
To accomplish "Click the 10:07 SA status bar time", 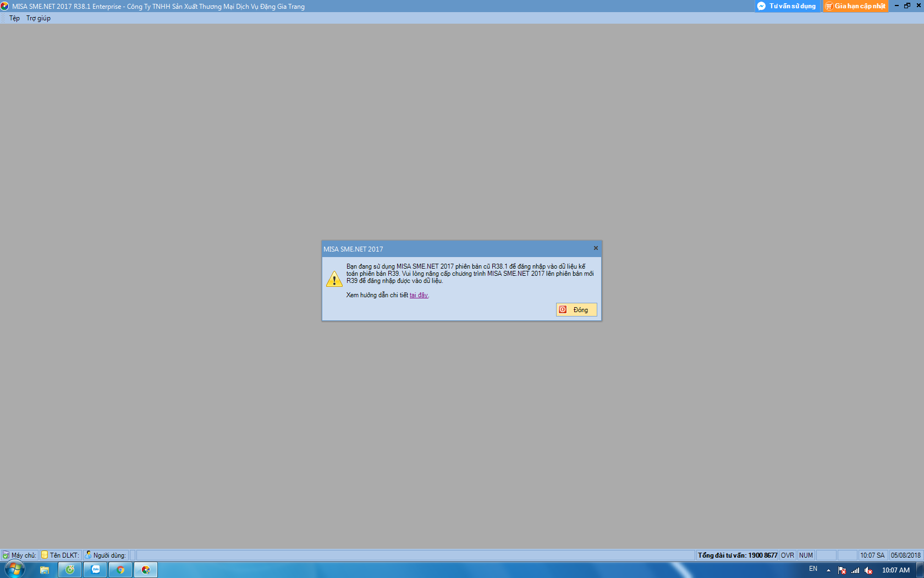I will (872, 555).
